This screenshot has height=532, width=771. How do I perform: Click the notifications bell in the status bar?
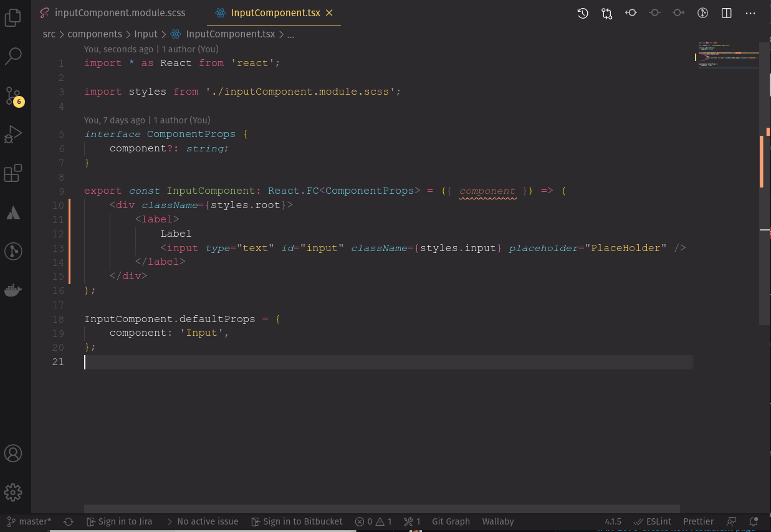coord(752,521)
